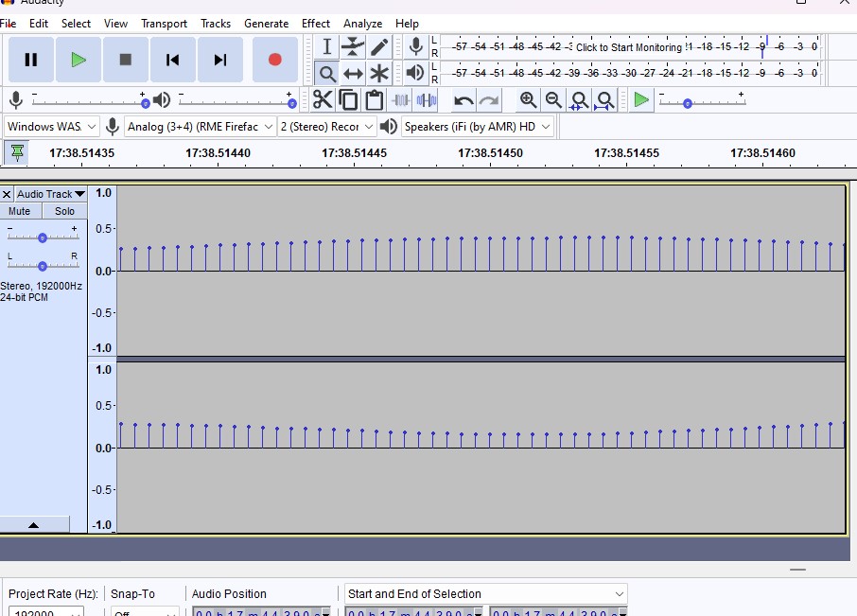Zoom out with the minus magnifier
Viewport: 857px width, 616px height.
(553, 100)
